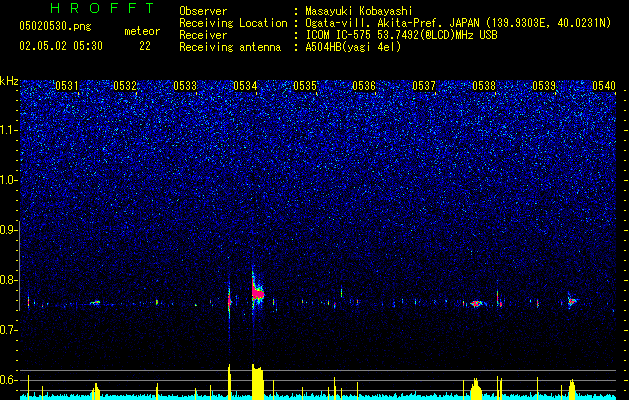Click the HROFFT title text

[x=103, y=8]
